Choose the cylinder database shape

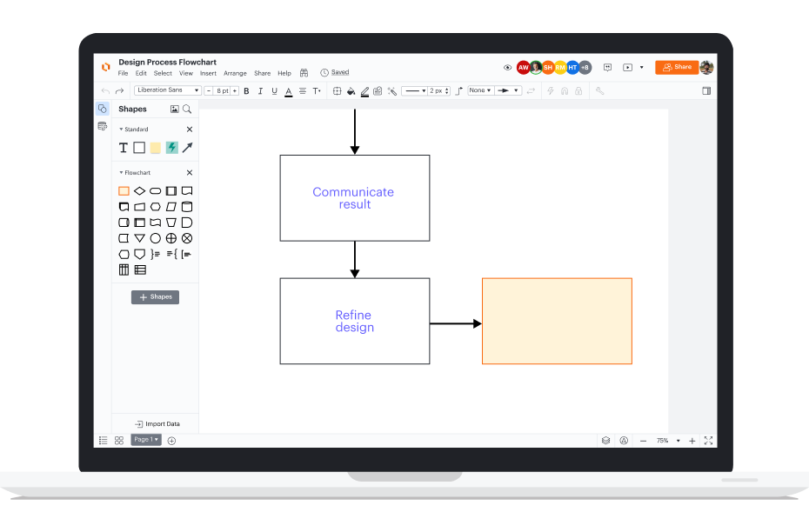(x=187, y=207)
